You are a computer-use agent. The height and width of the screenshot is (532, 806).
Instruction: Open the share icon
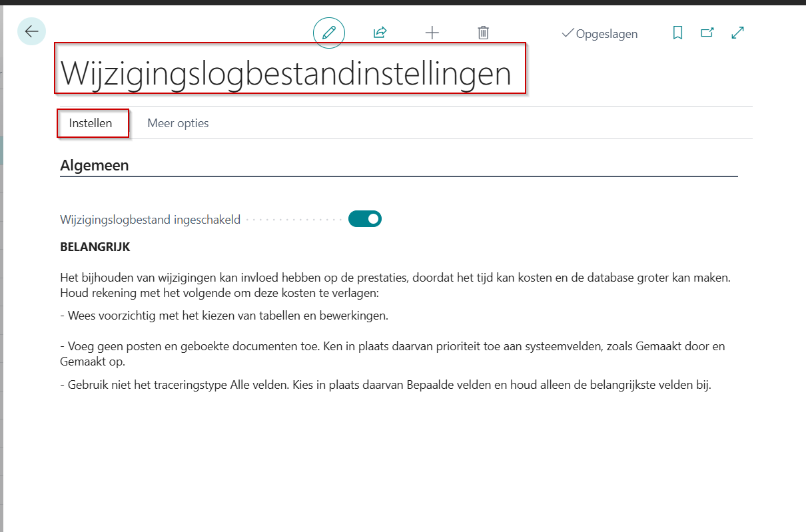click(380, 33)
